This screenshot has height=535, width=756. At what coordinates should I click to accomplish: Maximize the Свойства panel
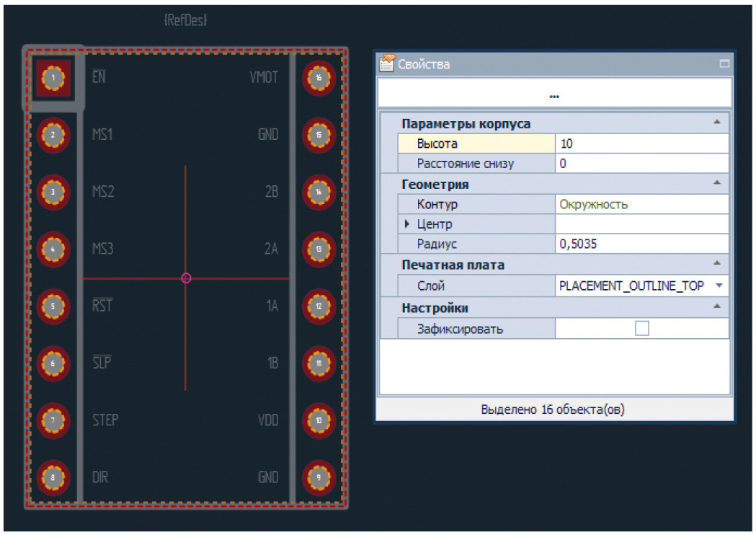pyautogui.click(x=724, y=63)
